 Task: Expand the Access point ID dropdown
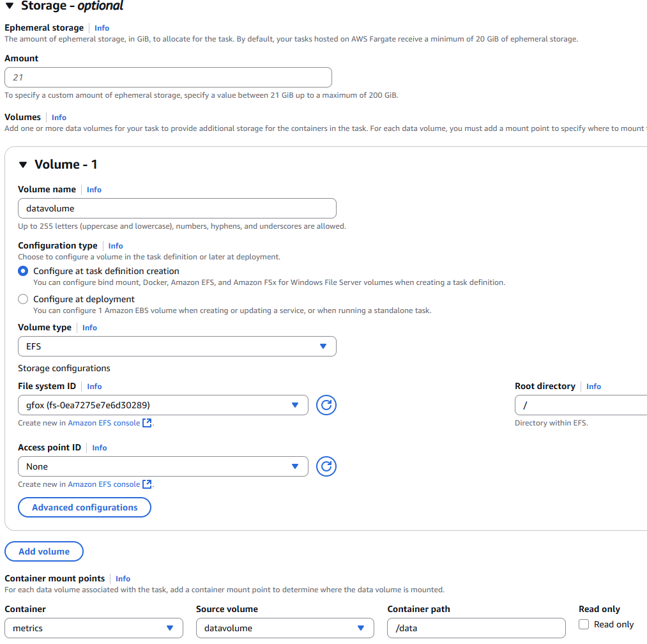(x=163, y=466)
